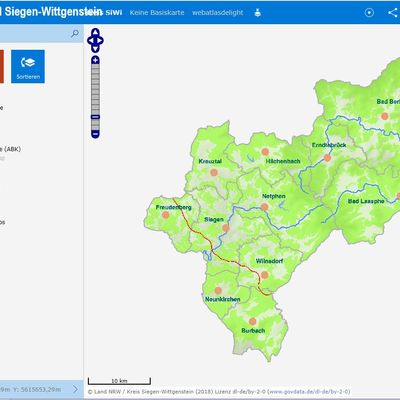Zoom in with the plus button
The width and height of the screenshot is (400, 400).
coord(95,60)
